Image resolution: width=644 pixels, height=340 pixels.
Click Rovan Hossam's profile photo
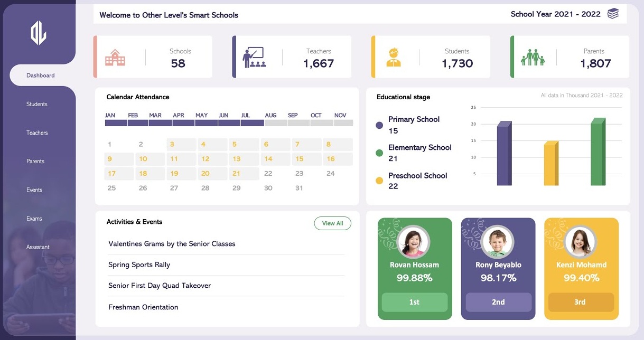pos(415,242)
